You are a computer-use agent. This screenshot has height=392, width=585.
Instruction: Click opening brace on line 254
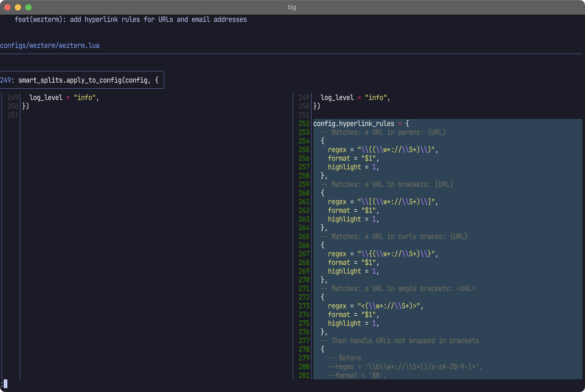click(323, 141)
